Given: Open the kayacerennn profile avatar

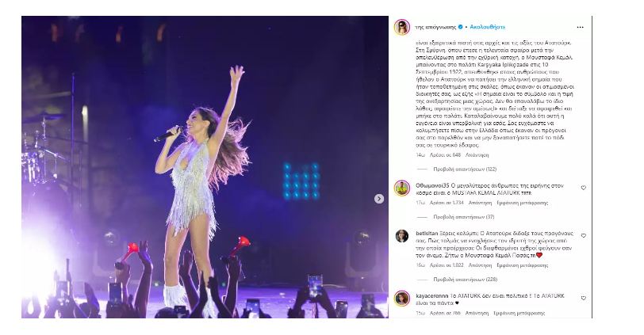Looking at the screenshot, I should click(401, 298).
